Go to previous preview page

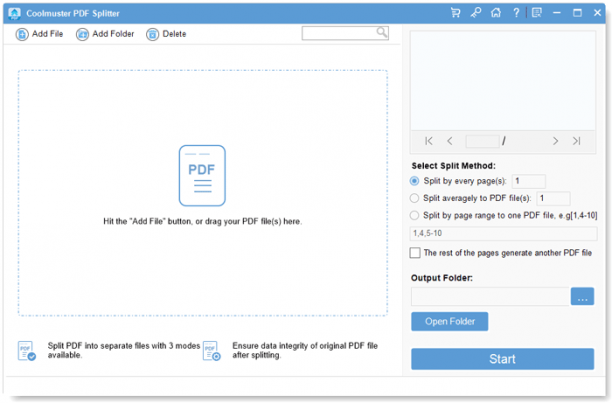point(450,141)
